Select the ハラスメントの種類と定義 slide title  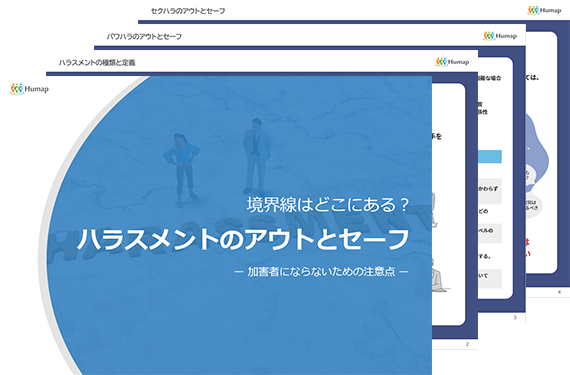(x=97, y=62)
